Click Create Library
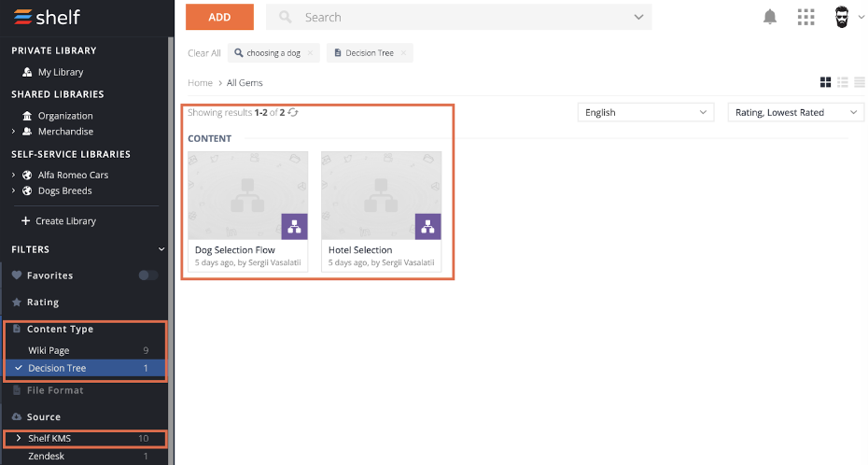 (65, 221)
